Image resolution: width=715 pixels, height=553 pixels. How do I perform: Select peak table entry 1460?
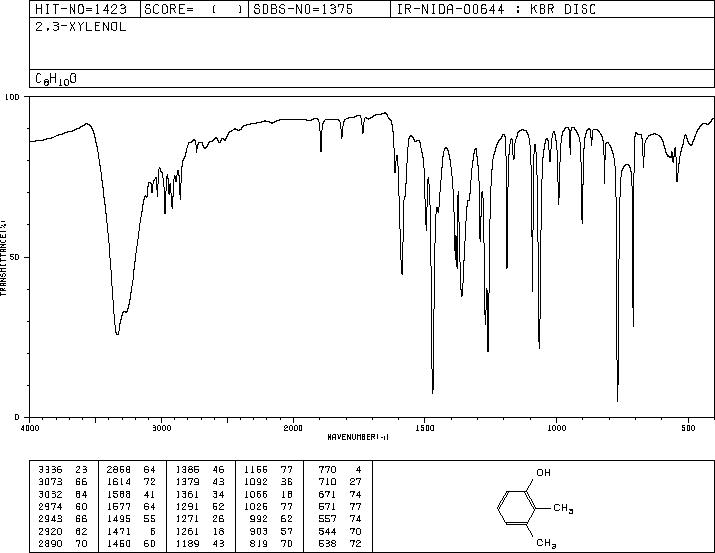click(x=119, y=544)
